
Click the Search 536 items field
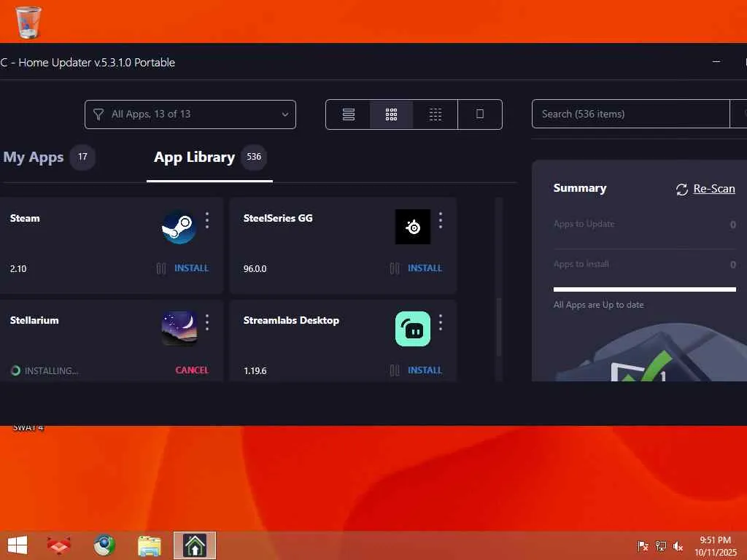[x=631, y=114]
